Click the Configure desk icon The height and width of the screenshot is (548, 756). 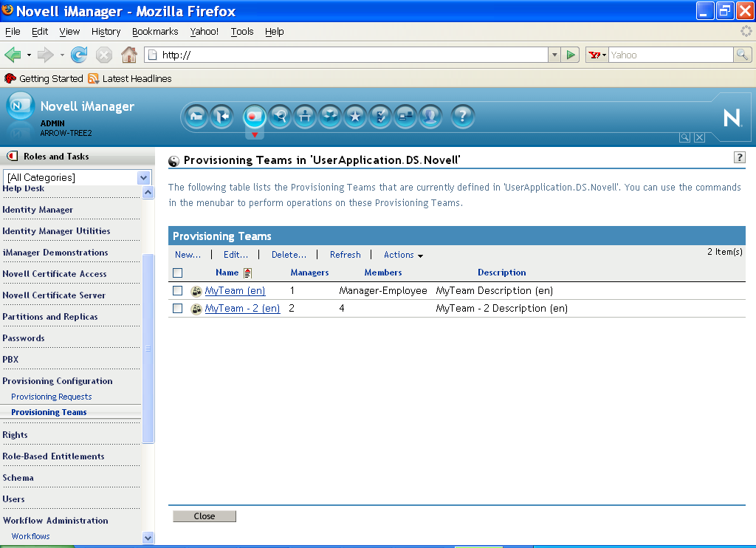tap(305, 116)
